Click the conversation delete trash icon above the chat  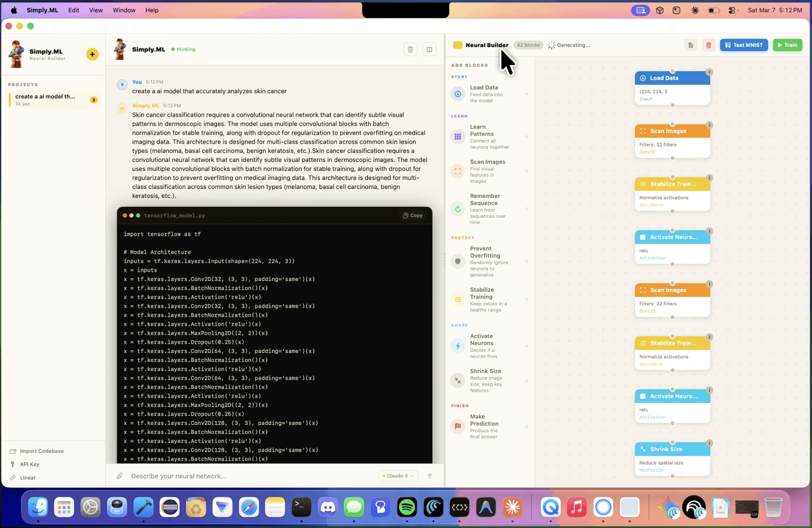pyautogui.click(x=410, y=49)
